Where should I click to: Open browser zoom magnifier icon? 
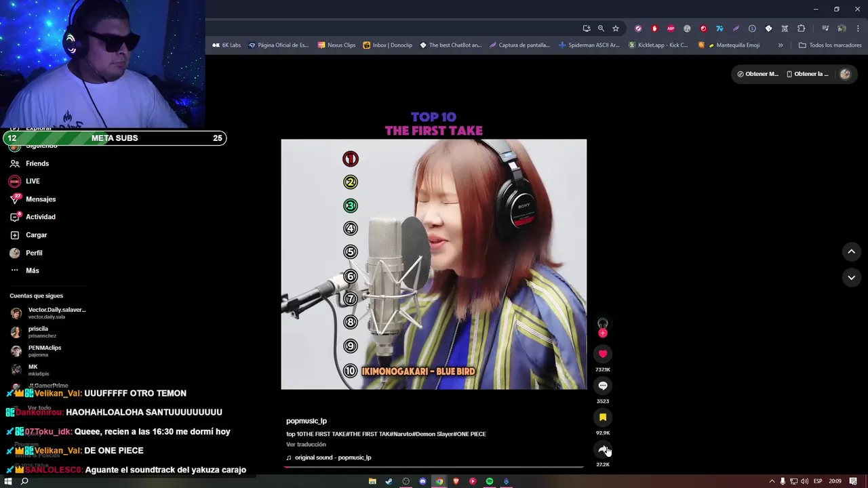[x=601, y=28]
